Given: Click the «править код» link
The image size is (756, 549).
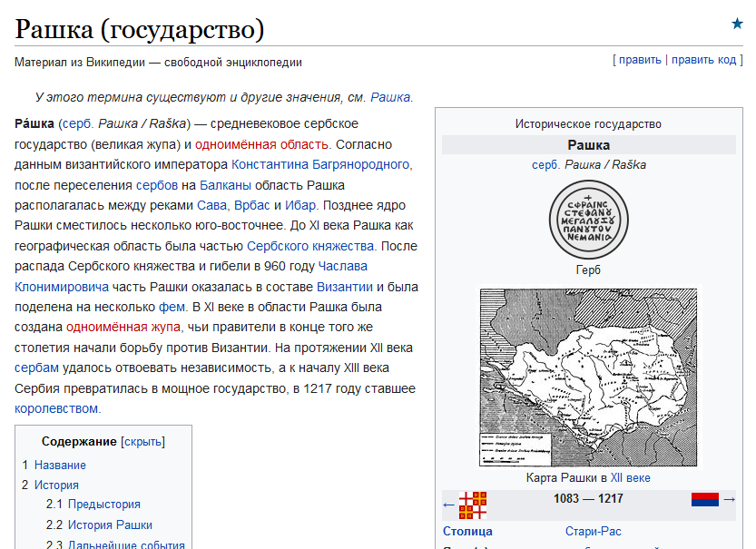Looking at the screenshot, I should [704, 60].
